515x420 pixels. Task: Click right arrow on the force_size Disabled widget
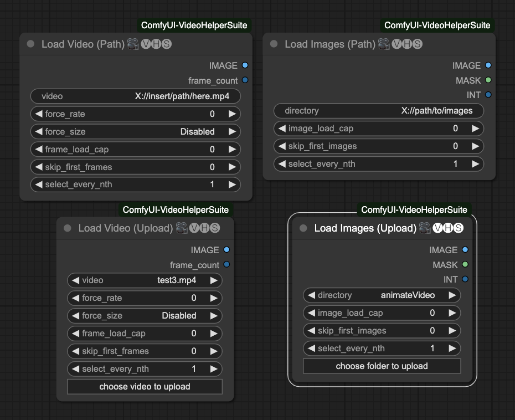233,132
